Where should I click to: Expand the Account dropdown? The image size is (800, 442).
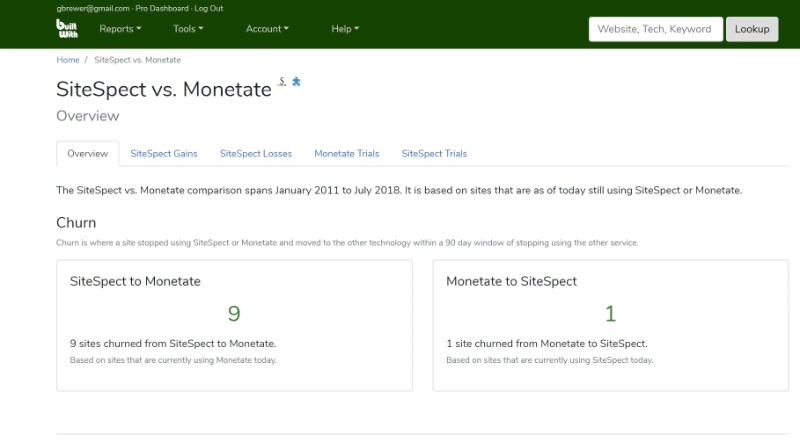(267, 29)
